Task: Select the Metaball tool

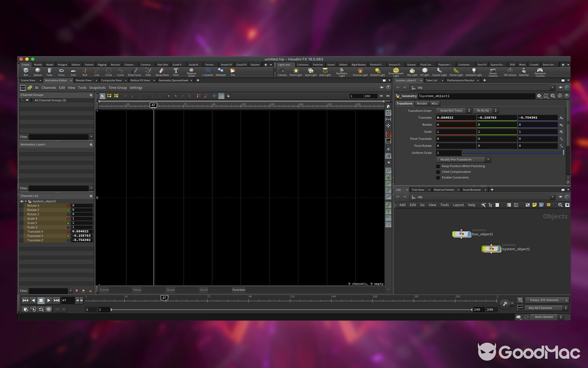Action: click(221, 71)
